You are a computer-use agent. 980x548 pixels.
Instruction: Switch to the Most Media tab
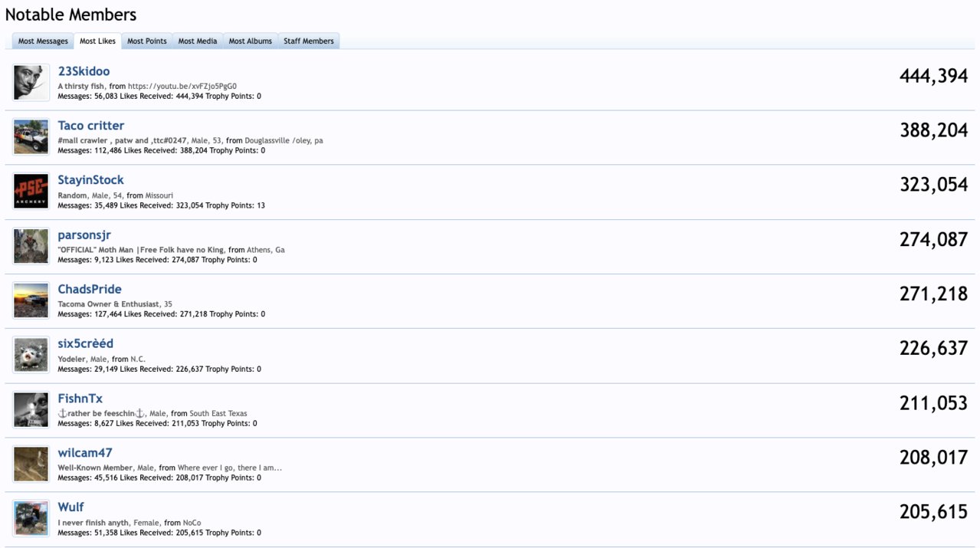pos(198,41)
